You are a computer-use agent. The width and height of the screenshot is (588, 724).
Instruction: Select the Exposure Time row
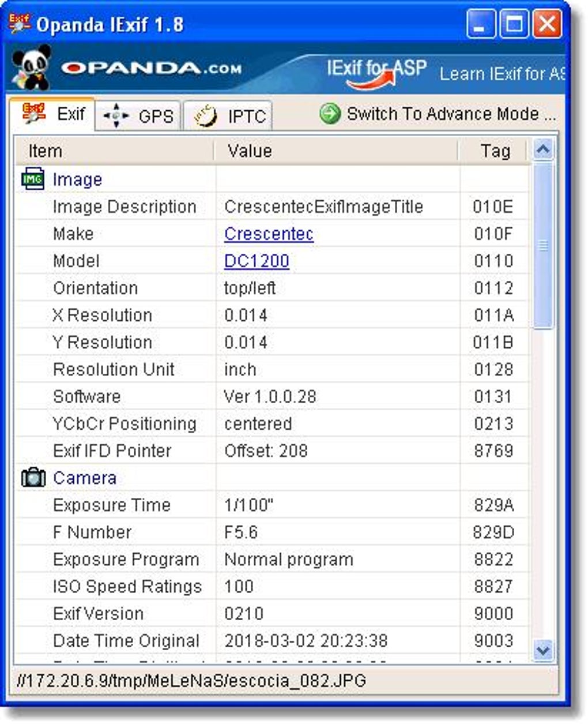pos(272,505)
